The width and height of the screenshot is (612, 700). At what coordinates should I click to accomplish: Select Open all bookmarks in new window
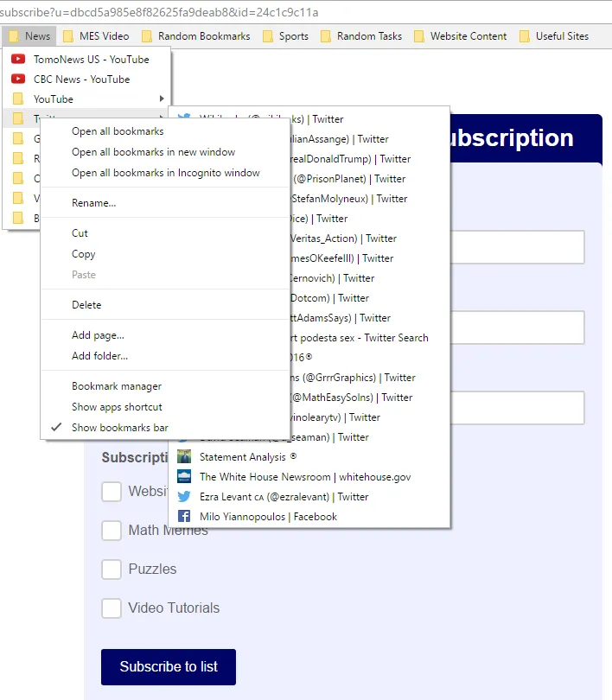click(165, 152)
